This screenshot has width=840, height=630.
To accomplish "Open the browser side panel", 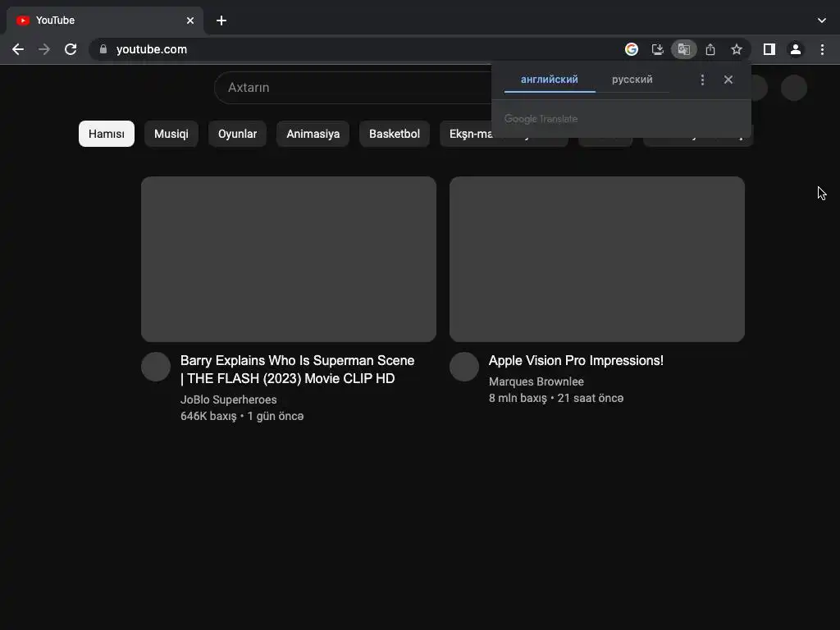I will (x=769, y=49).
